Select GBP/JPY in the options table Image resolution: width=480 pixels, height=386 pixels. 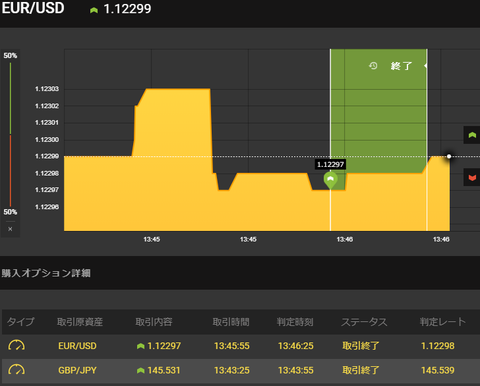click(x=77, y=370)
